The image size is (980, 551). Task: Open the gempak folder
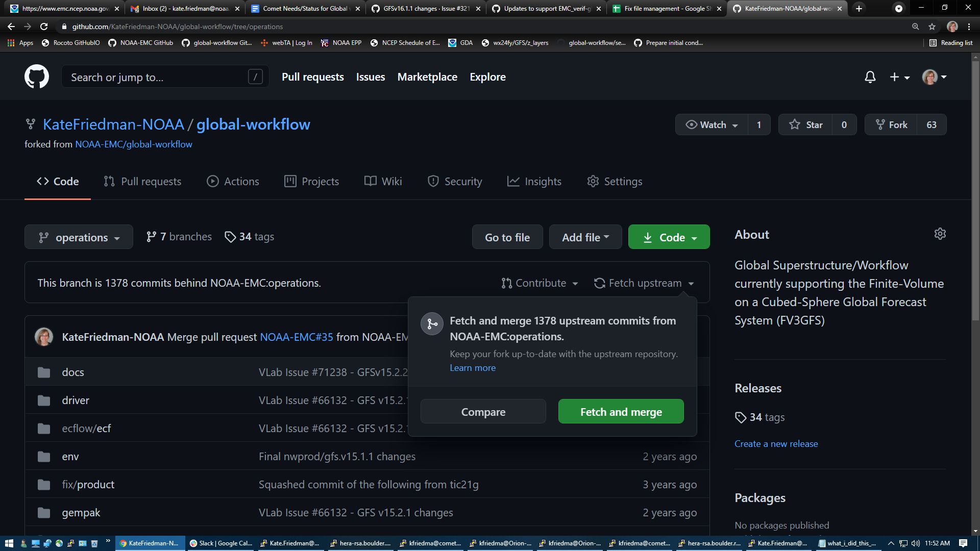(x=81, y=513)
